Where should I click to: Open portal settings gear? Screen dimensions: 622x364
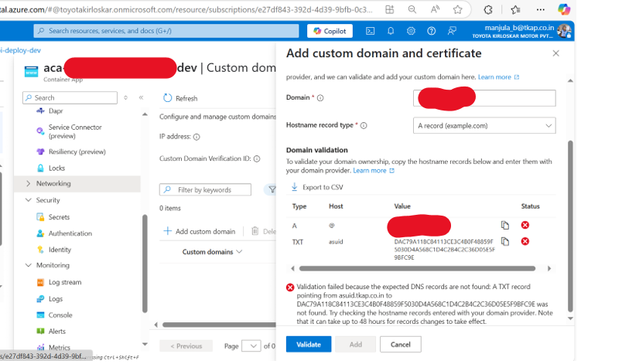tap(411, 31)
